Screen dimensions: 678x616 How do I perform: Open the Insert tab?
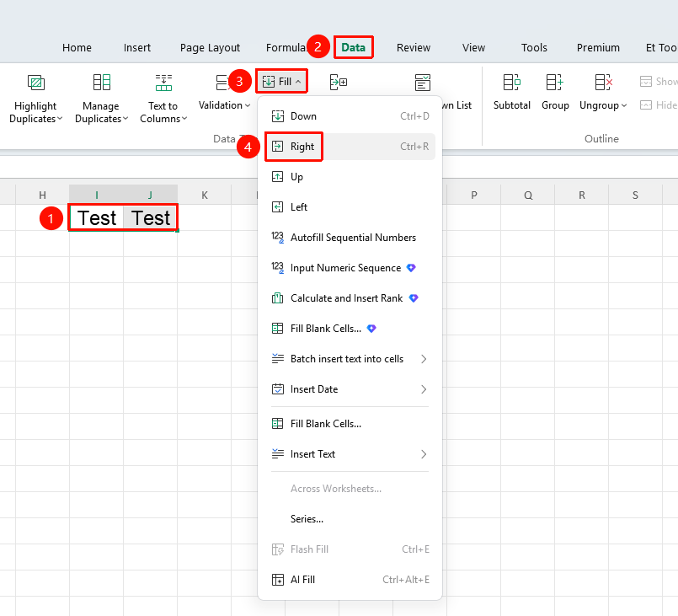coord(137,47)
